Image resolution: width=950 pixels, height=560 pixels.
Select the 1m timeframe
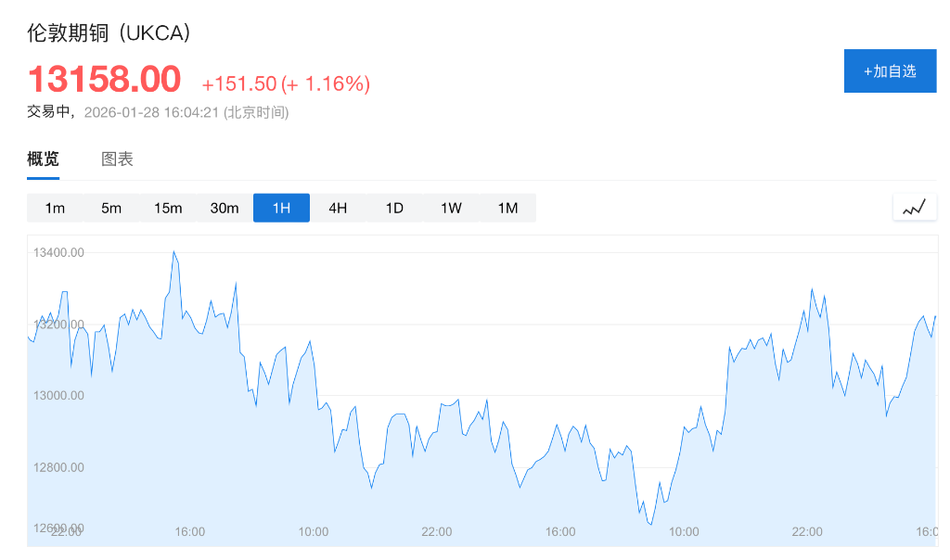(x=55, y=208)
